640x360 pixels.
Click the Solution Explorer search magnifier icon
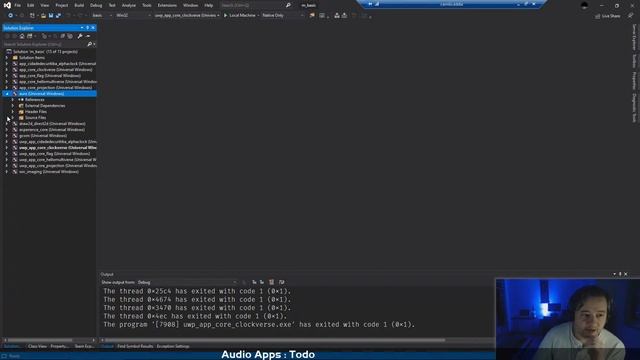[x=89, y=44]
